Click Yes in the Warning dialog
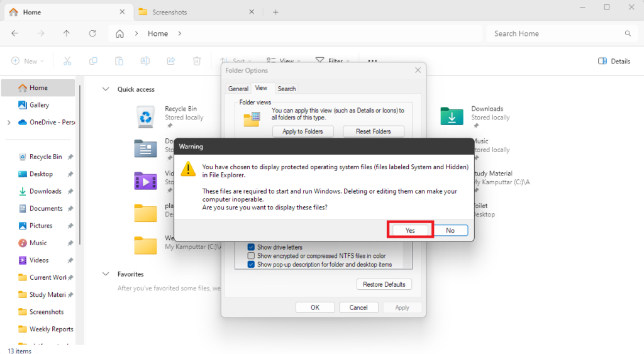 [410, 230]
